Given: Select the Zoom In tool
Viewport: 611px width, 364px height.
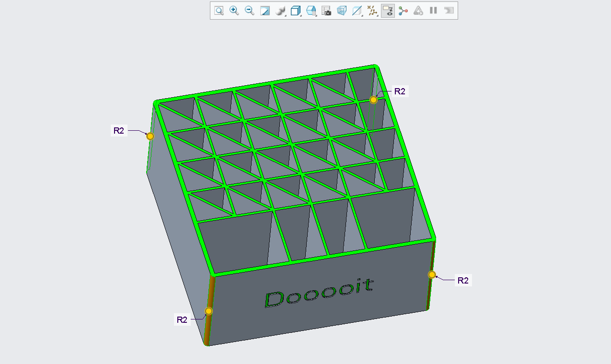Looking at the screenshot, I should point(234,11).
